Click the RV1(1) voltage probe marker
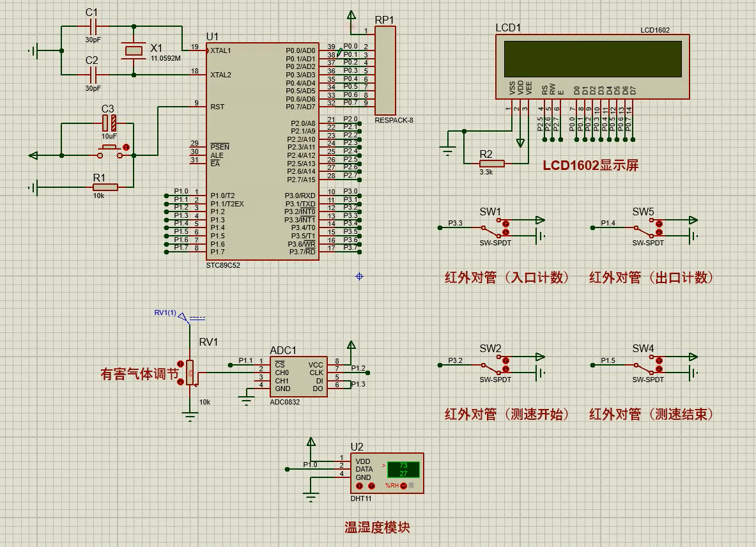The width and height of the screenshot is (756, 547). coord(183,317)
